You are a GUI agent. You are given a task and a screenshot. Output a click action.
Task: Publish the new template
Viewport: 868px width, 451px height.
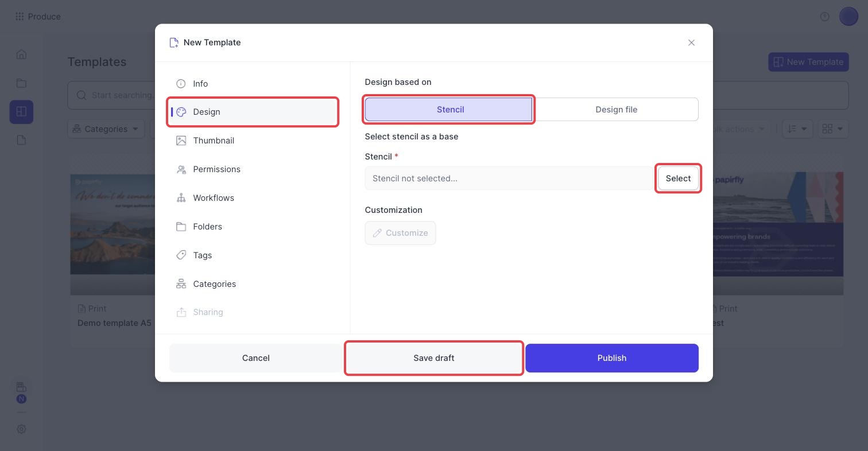pyautogui.click(x=611, y=358)
